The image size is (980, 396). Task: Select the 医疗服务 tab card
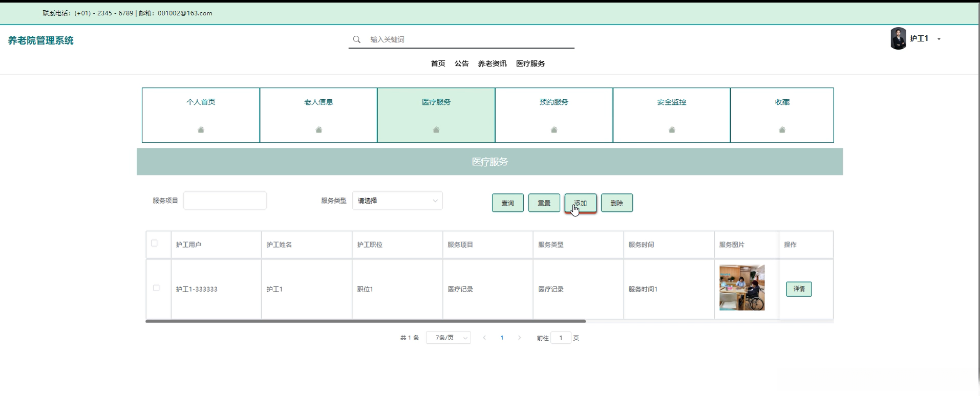pyautogui.click(x=436, y=115)
